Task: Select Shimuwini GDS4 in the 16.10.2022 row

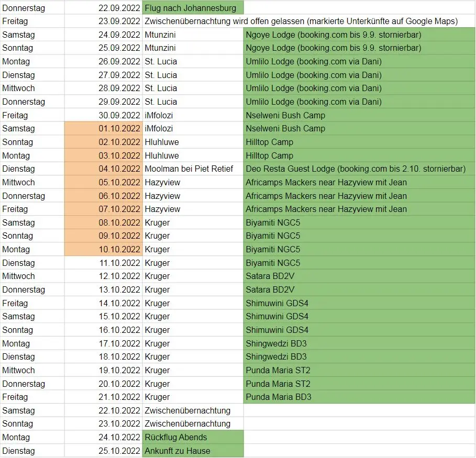Action: (x=359, y=330)
